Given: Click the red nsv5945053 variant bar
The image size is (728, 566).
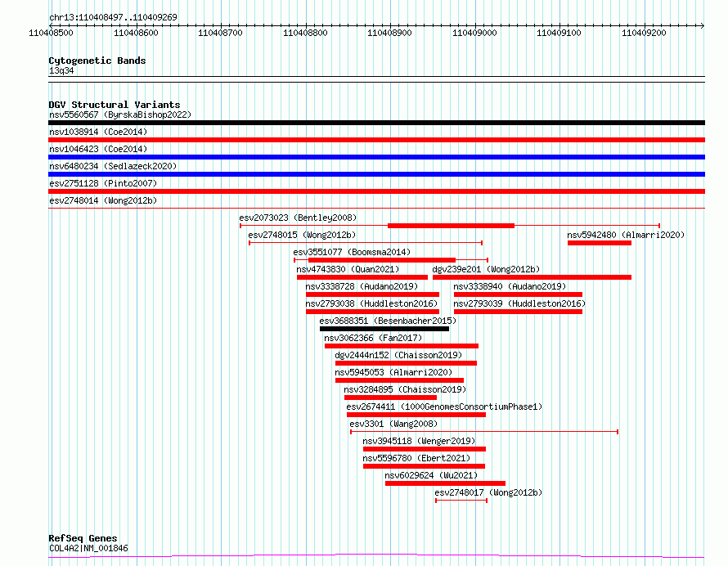Looking at the screenshot, I should pyautogui.click(x=400, y=380).
